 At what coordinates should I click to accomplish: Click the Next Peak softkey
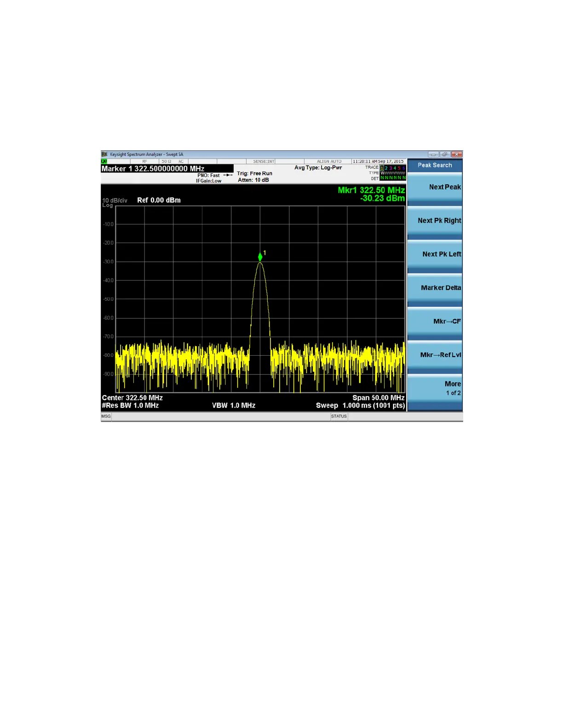[x=435, y=188]
